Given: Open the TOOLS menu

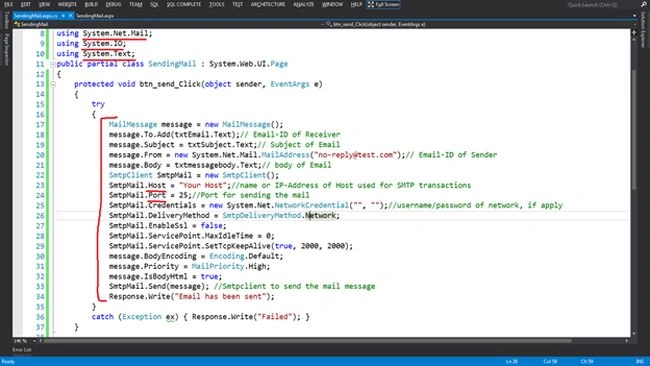Looking at the screenshot, I should 216,4.
